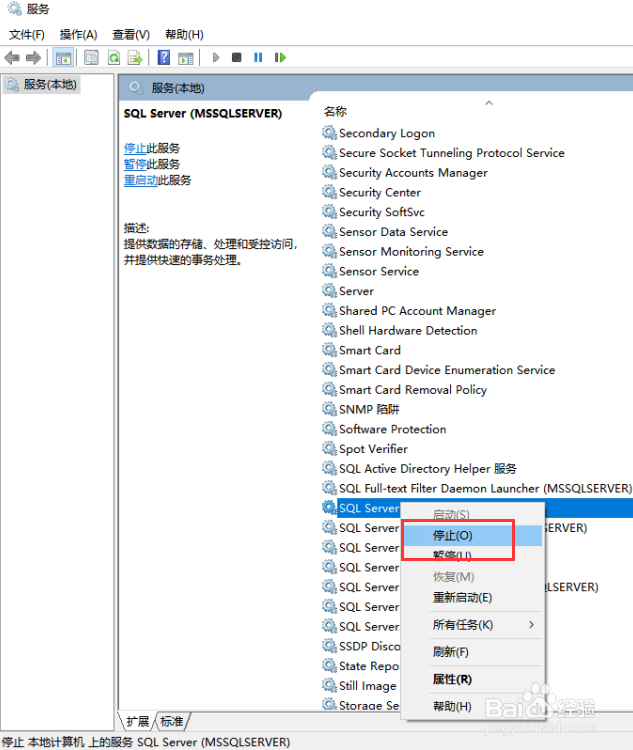Open the 帮助(H) menu in menu bar

click(x=184, y=34)
